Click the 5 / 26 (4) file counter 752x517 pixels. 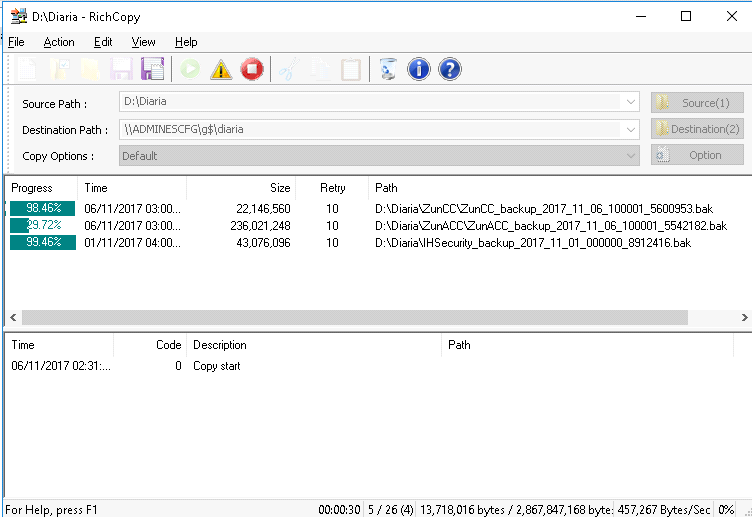click(390, 509)
